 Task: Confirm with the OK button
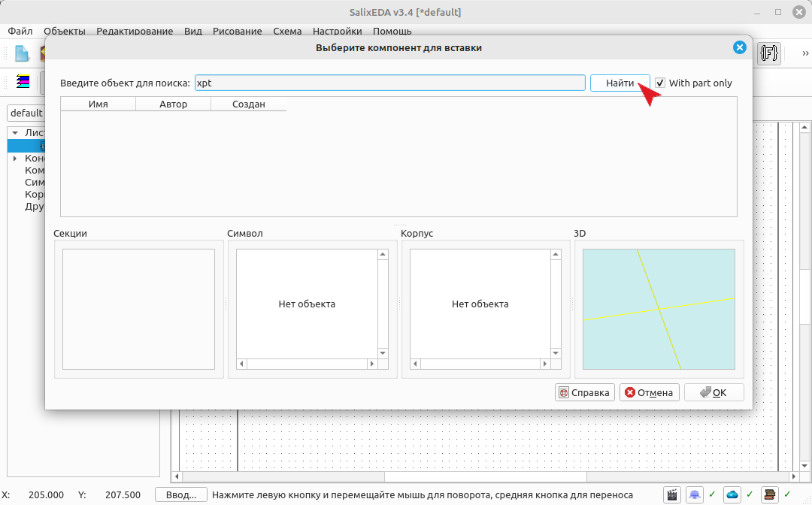(x=714, y=392)
